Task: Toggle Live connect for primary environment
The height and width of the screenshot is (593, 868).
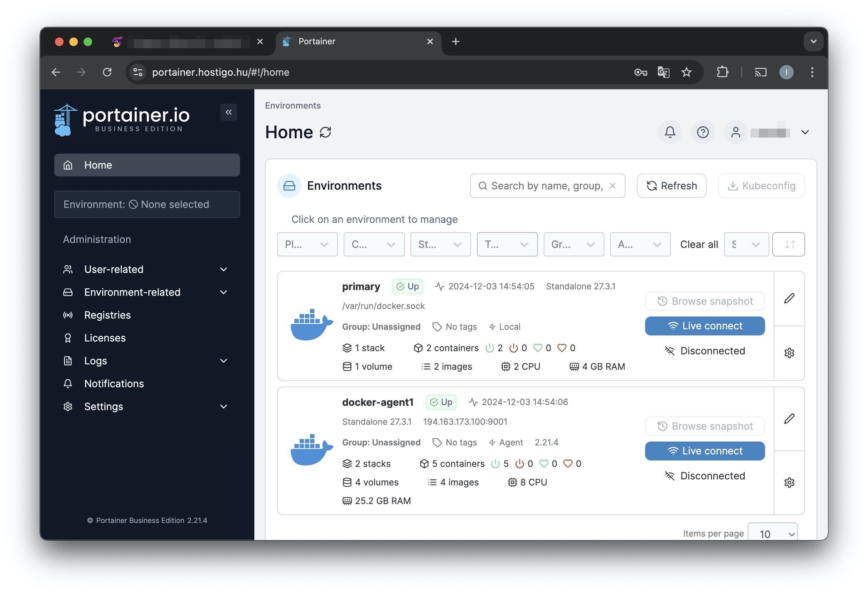Action: click(x=705, y=325)
